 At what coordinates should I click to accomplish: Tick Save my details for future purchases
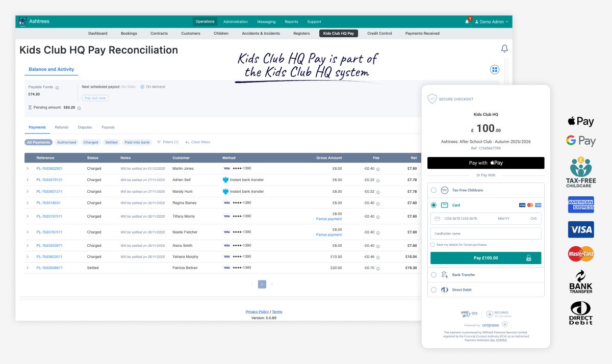pyautogui.click(x=432, y=245)
